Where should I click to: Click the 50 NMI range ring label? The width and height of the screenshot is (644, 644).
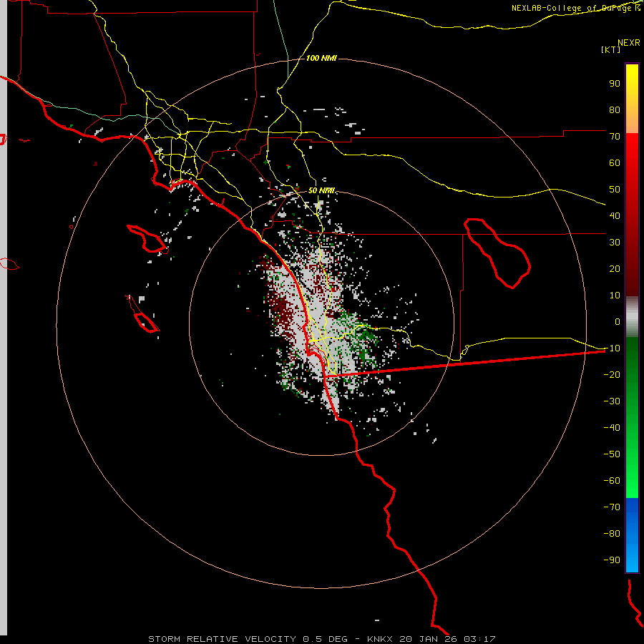point(321,190)
